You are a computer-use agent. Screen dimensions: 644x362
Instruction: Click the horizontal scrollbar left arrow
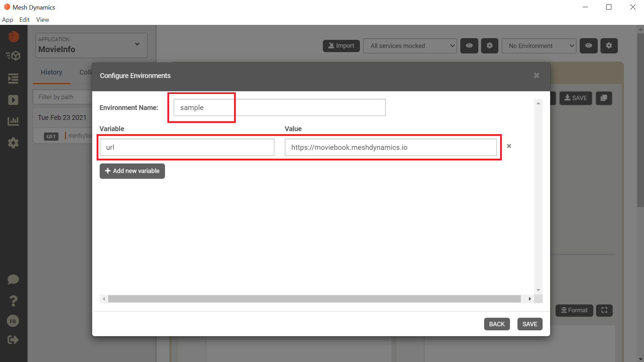point(104,299)
